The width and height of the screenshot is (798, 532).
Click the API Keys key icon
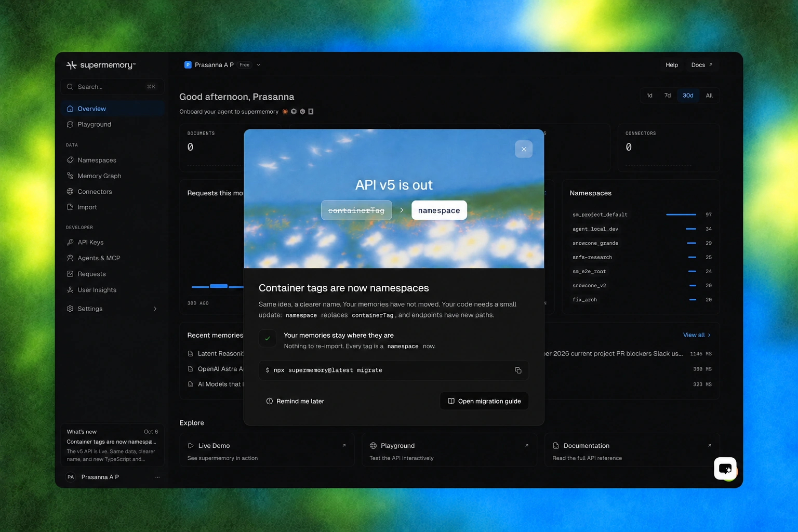point(70,242)
